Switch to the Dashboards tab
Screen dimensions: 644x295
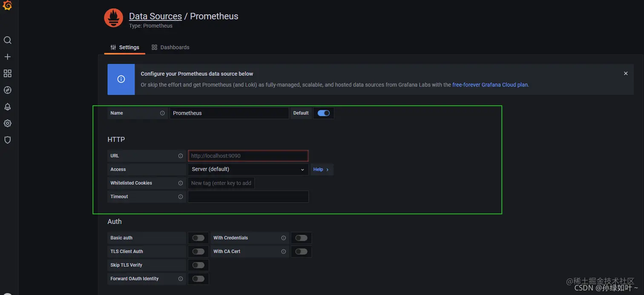click(170, 47)
